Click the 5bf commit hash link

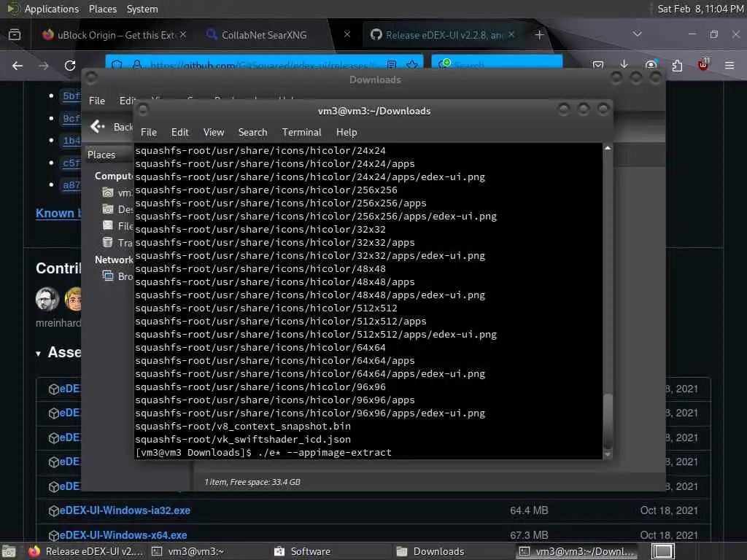(x=71, y=96)
